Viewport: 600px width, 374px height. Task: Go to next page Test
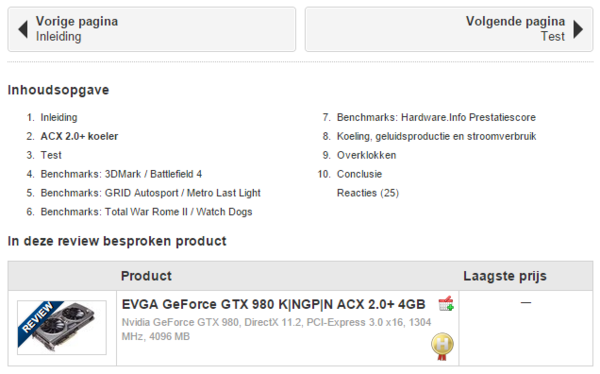click(449, 29)
